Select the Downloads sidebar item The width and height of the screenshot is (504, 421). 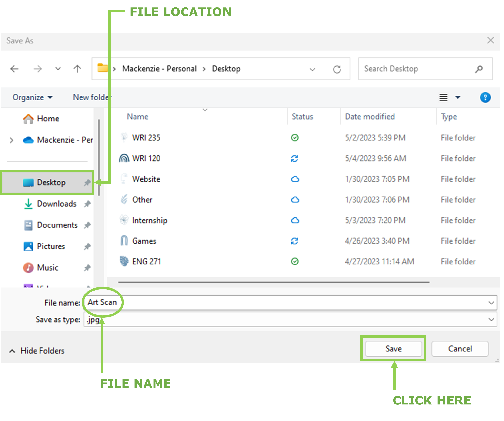coord(56,204)
